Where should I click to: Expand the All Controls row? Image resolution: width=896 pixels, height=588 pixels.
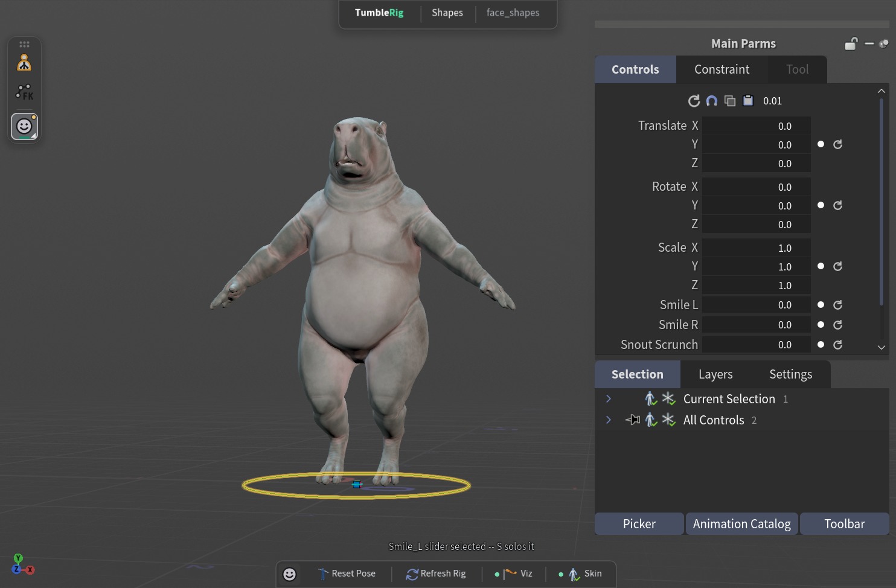tap(609, 420)
